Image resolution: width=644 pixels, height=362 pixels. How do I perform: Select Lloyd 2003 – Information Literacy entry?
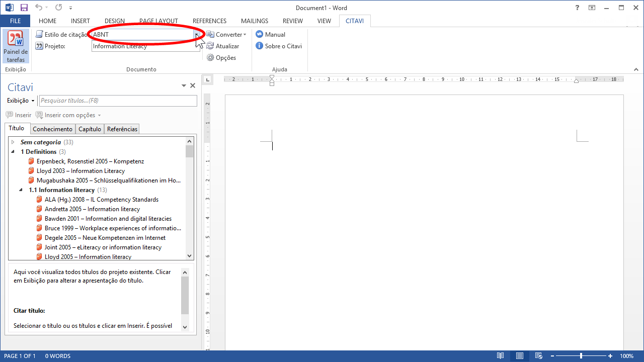[x=80, y=171]
